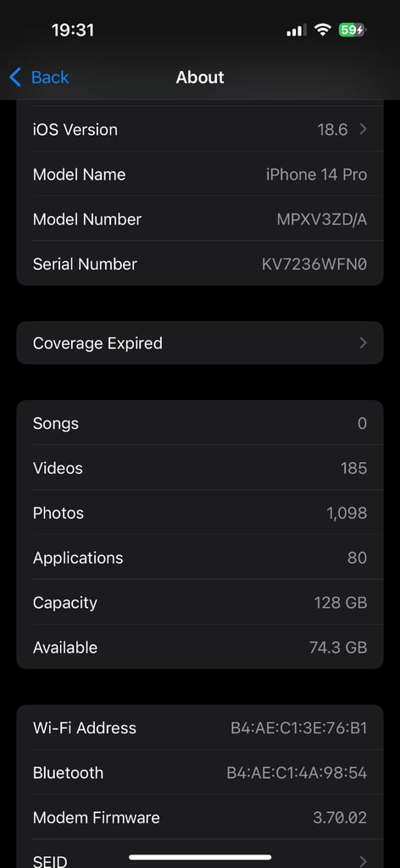Tap the battery percentage indicator
The width and height of the screenshot is (400, 868).
click(352, 30)
